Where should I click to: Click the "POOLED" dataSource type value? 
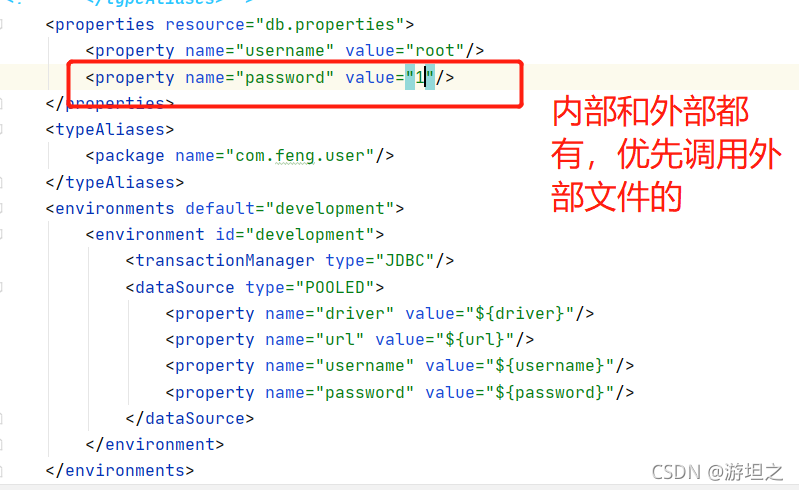(x=335, y=287)
